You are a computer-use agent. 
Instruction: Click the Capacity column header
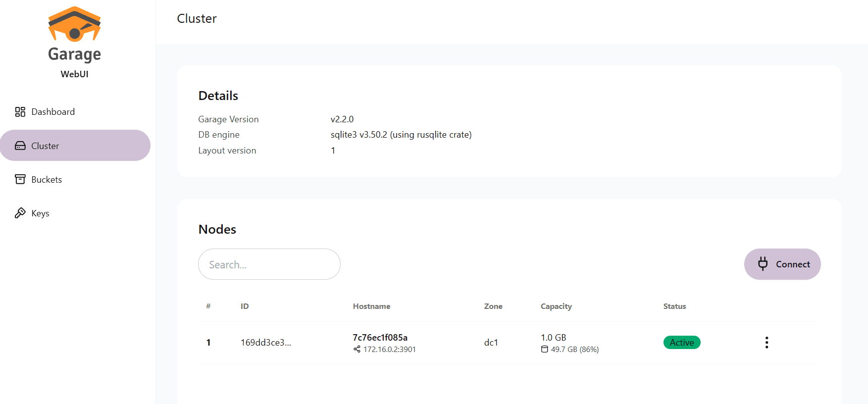(x=556, y=306)
